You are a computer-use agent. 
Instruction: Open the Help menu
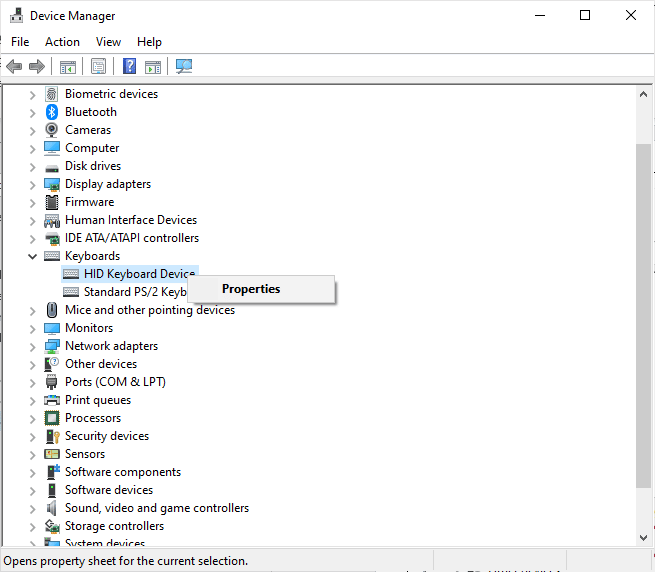[x=149, y=42]
